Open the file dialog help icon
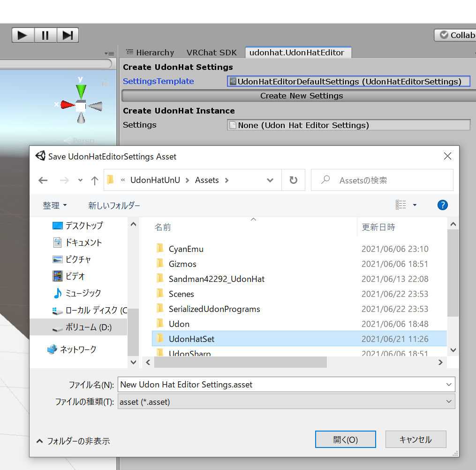Viewport: 476px width, 470px height. (443, 205)
